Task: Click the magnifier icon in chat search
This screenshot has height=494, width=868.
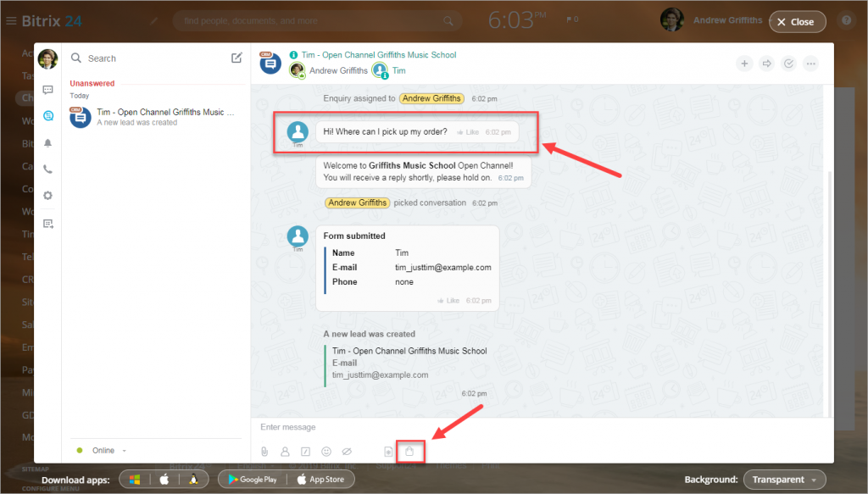Action: click(75, 58)
